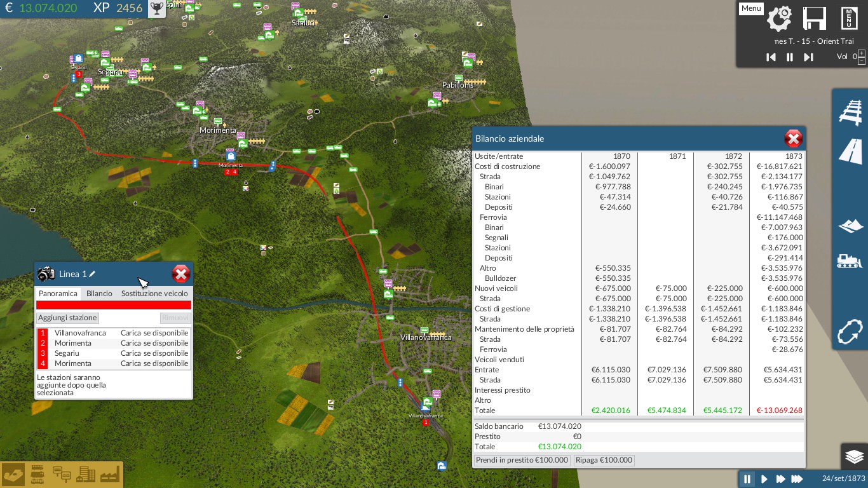The height and width of the screenshot is (488, 868).
Task: Pause the music player
Action: (x=790, y=57)
